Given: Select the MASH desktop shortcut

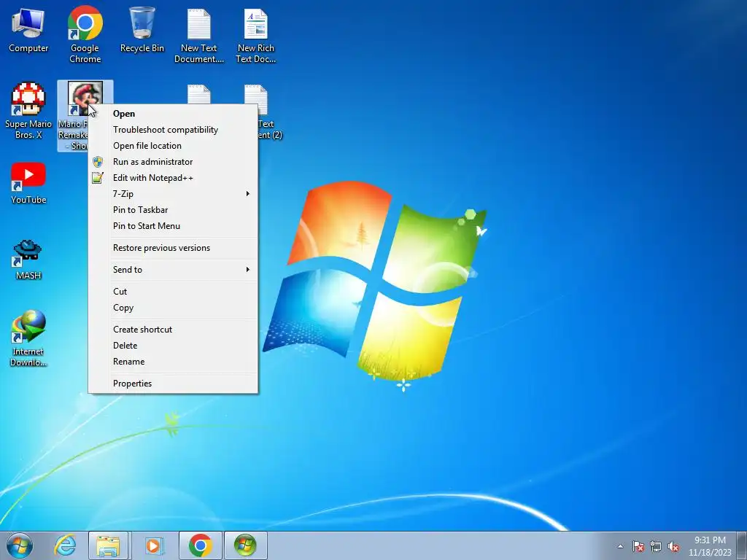Looking at the screenshot, I should coord(28,259).
